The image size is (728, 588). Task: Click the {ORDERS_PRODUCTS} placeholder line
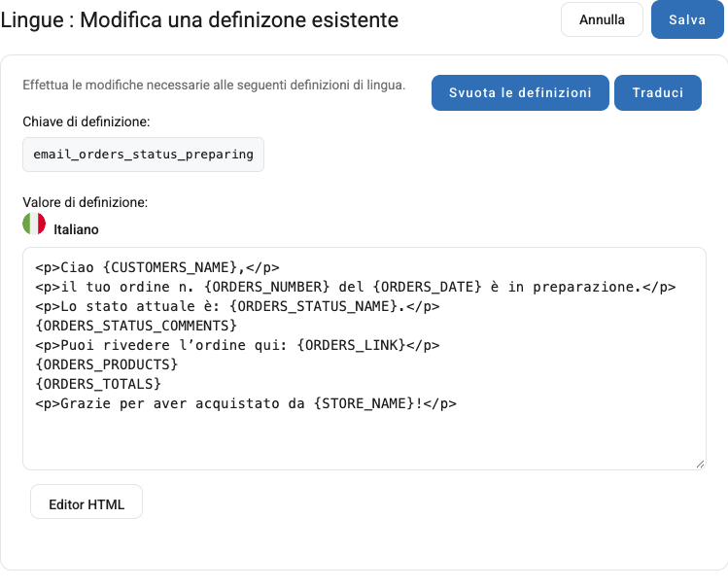pyautogui.click(x=106, y=364)
